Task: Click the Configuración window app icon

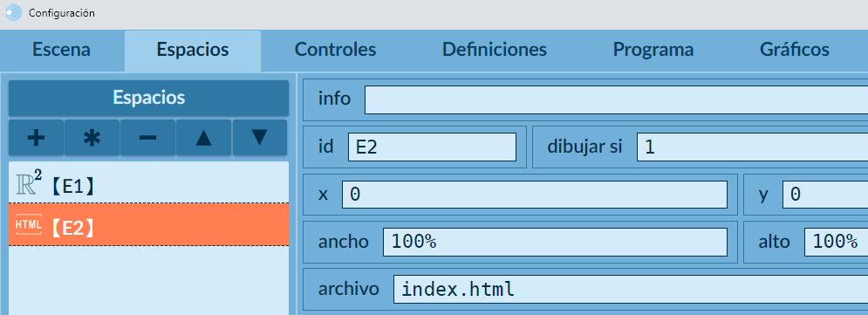Action: (13, 13)
